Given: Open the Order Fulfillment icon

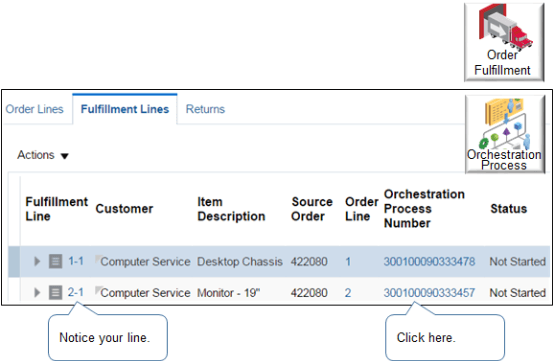Looking at the screenshot, I should [504, 42].
